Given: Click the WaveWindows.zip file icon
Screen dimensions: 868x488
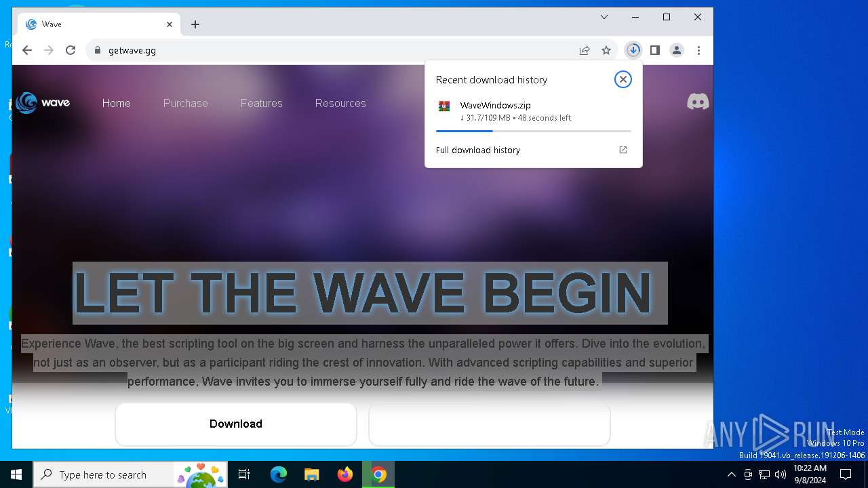Looking at the screenshot, I should click(x=444, y=106).
